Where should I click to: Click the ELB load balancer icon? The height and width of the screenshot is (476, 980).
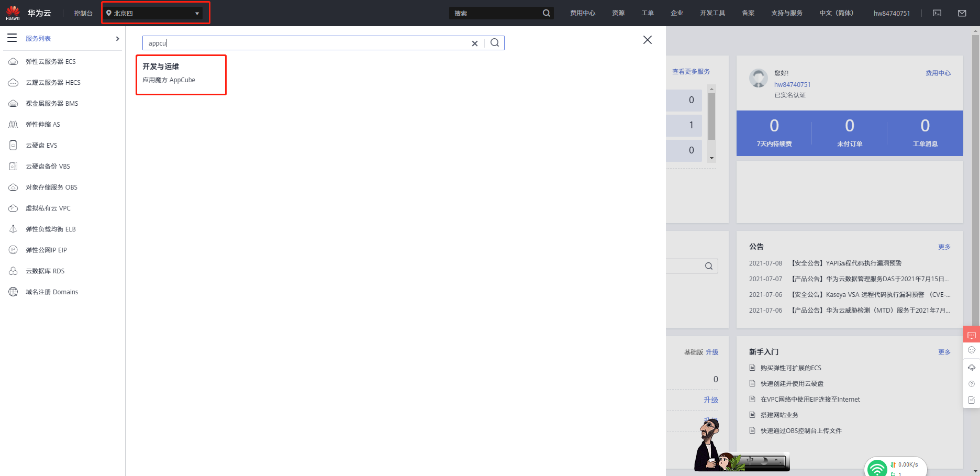coord(13,229)
